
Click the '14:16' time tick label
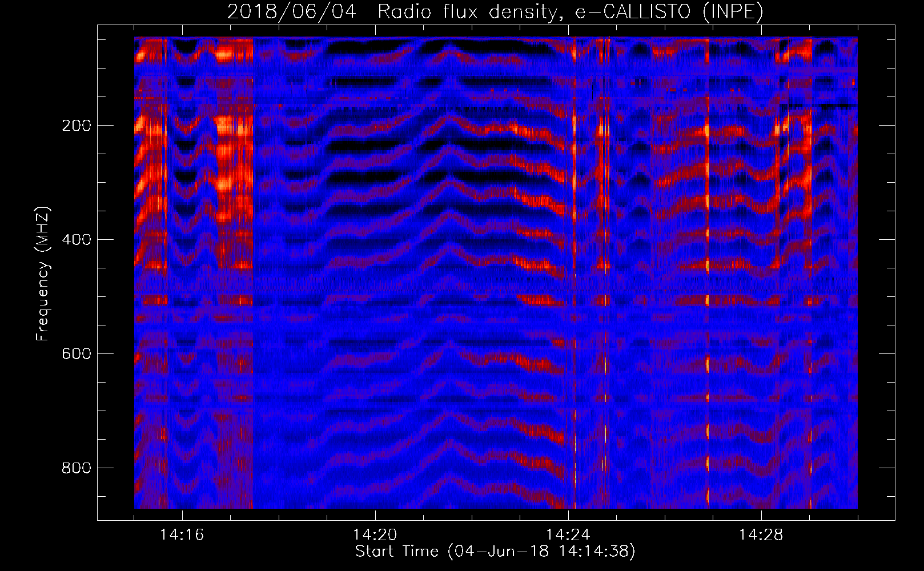(182, 535)
